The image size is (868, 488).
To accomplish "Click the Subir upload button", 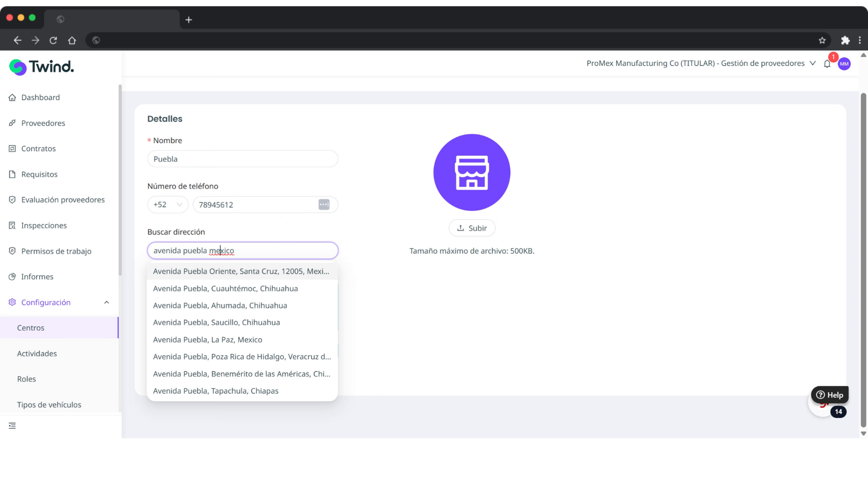I will point(472,228).
